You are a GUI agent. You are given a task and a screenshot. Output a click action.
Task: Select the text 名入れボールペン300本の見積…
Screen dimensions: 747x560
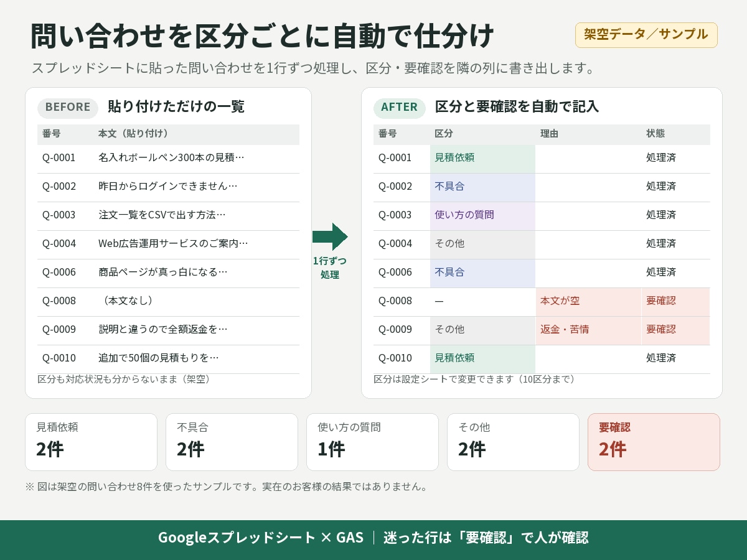(171, 158)
